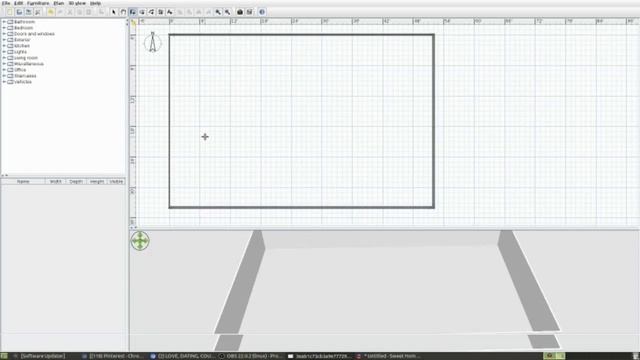Viewport: 640px width, 360px height.
Task: Select the Staircases tree row
Action: (x=22, y=76)
